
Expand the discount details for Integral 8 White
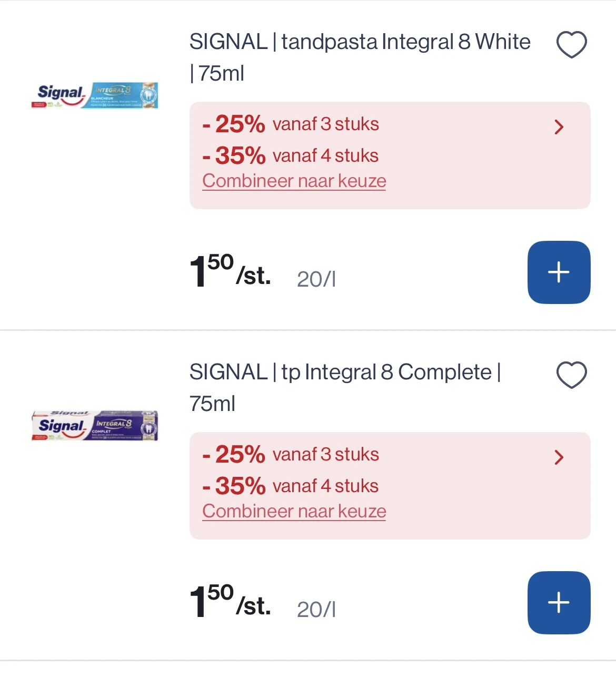[559, 127]
